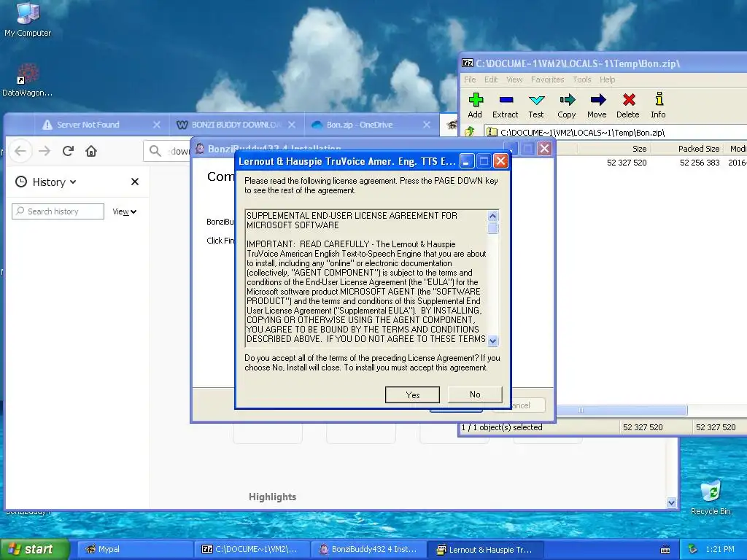Click the browser Back arrow

(20, 151)
